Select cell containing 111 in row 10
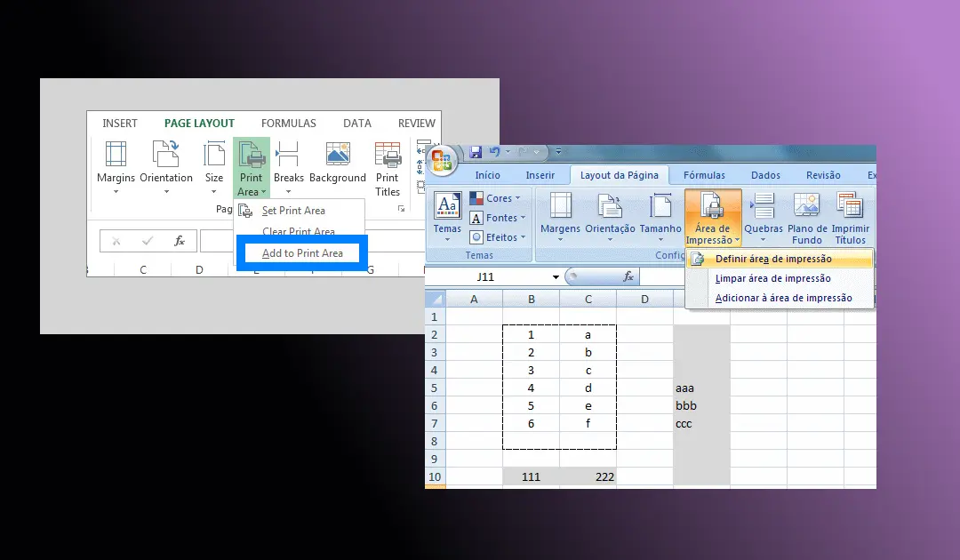The image size is (960, 560). click(x=531, y=476)
